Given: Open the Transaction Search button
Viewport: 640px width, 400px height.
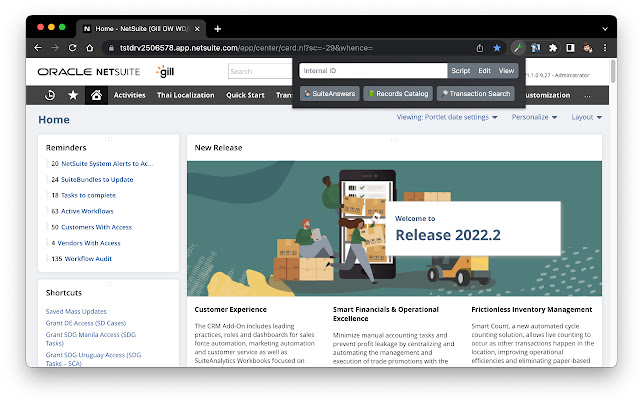Looking at the screenshot, I should (476, 93).
